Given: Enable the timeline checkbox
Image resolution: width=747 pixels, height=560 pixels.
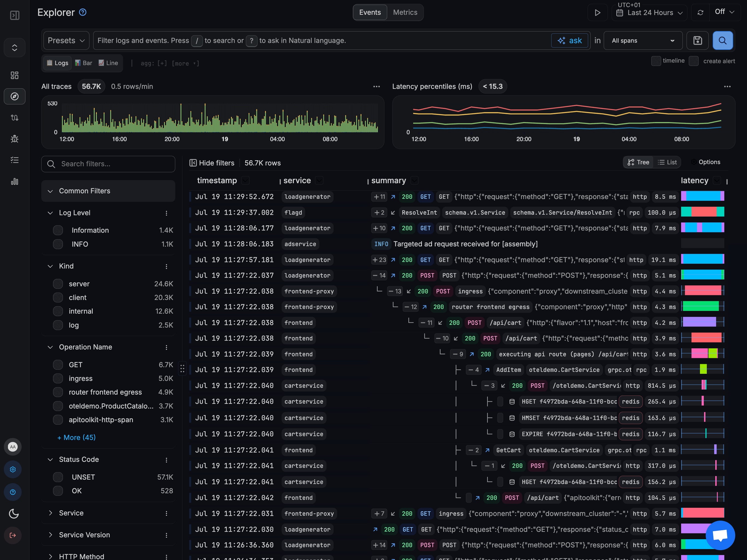Looking at the screenshot, I should click(x=656, y=61).
